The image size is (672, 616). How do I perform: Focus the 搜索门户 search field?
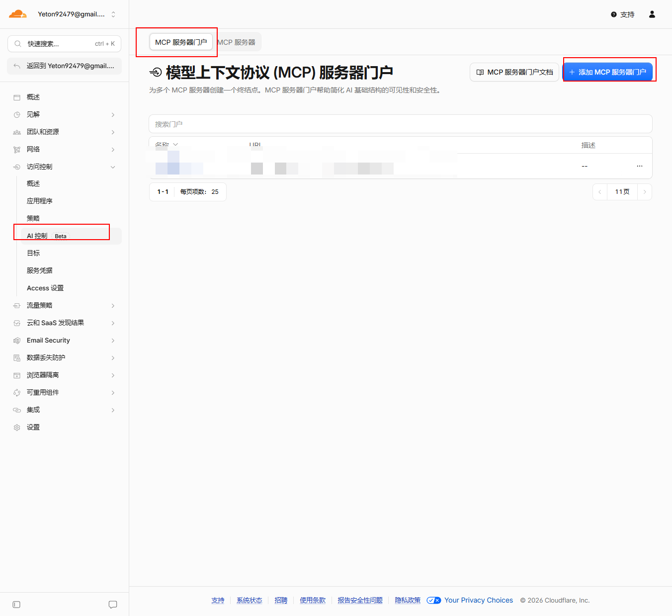(401, 124)
